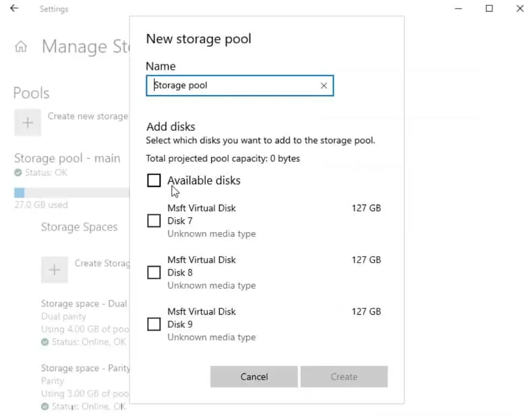Screen dimensions: 532x420
Task: Check Disk 8 Msft Virtual Disk
Action: click(x=154, y=272)
